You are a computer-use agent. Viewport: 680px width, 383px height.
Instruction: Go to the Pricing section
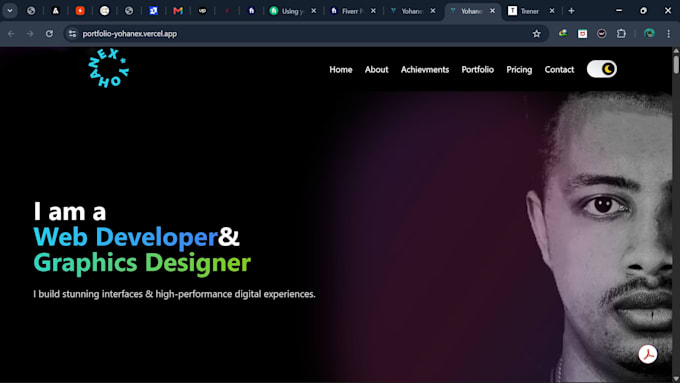519,69
